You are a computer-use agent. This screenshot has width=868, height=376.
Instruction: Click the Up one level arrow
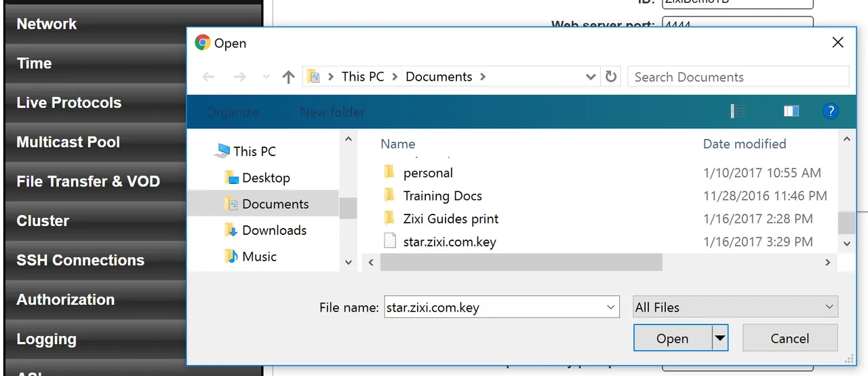tap(288, 77)
